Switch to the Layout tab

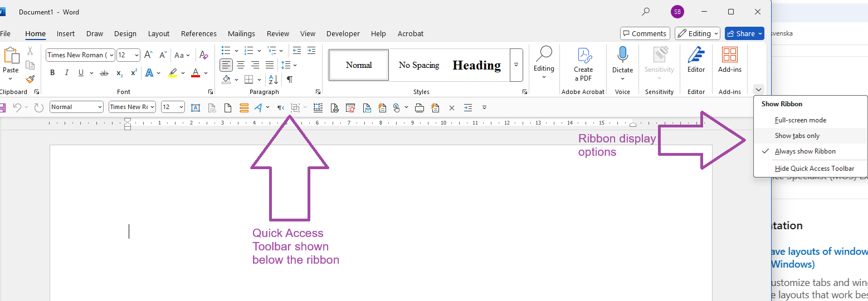[x=159, y=33]
